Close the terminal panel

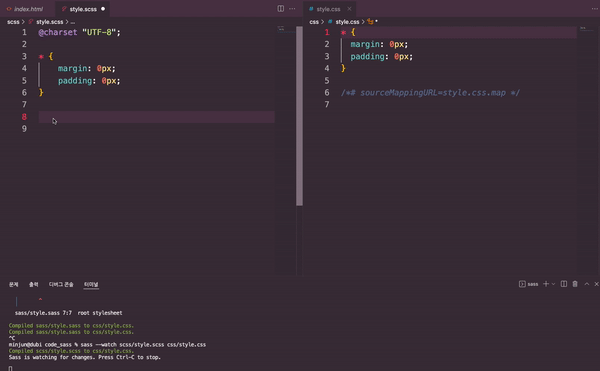click(x=596, y=284)
